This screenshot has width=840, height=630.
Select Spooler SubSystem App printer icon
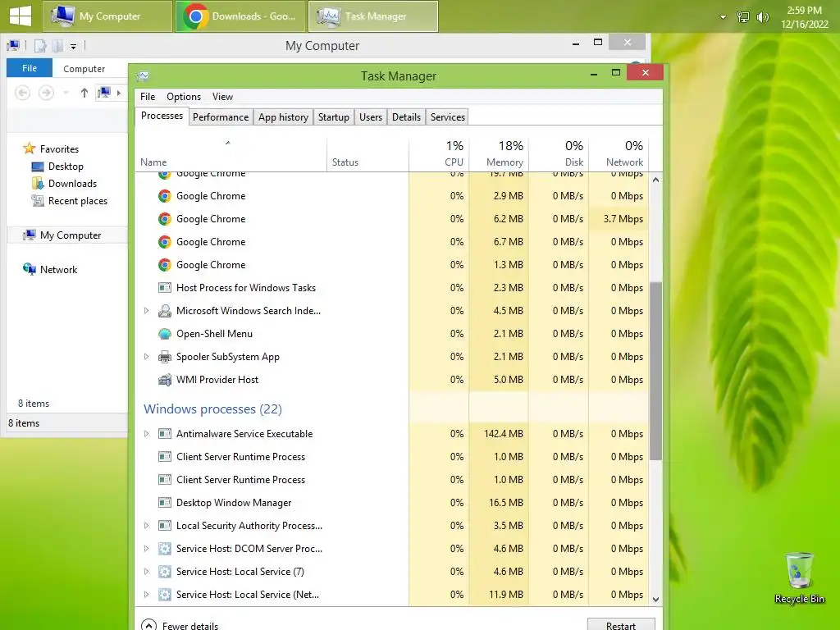pyautogui.click(x=164, y=357)
